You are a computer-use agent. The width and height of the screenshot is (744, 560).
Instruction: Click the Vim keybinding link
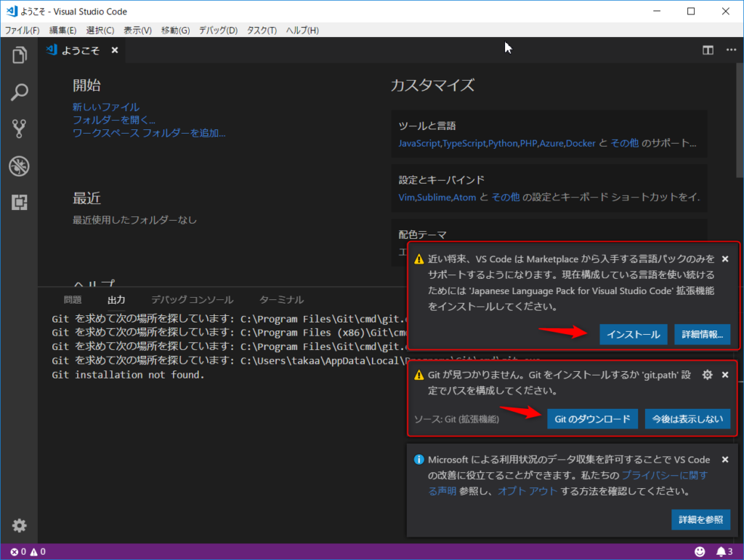407,198
